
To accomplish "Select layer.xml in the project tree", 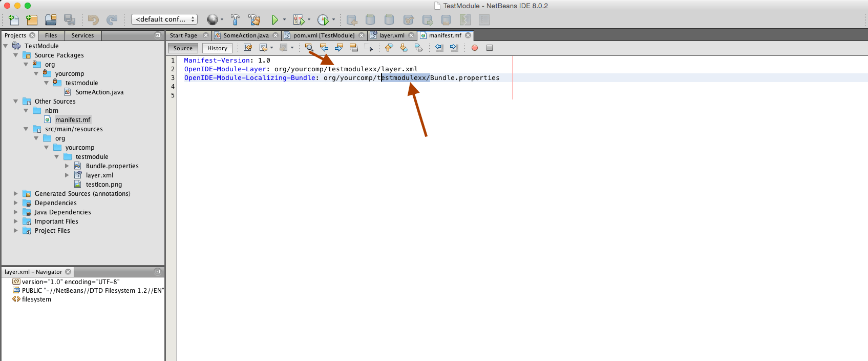I will tap(99, 175).
